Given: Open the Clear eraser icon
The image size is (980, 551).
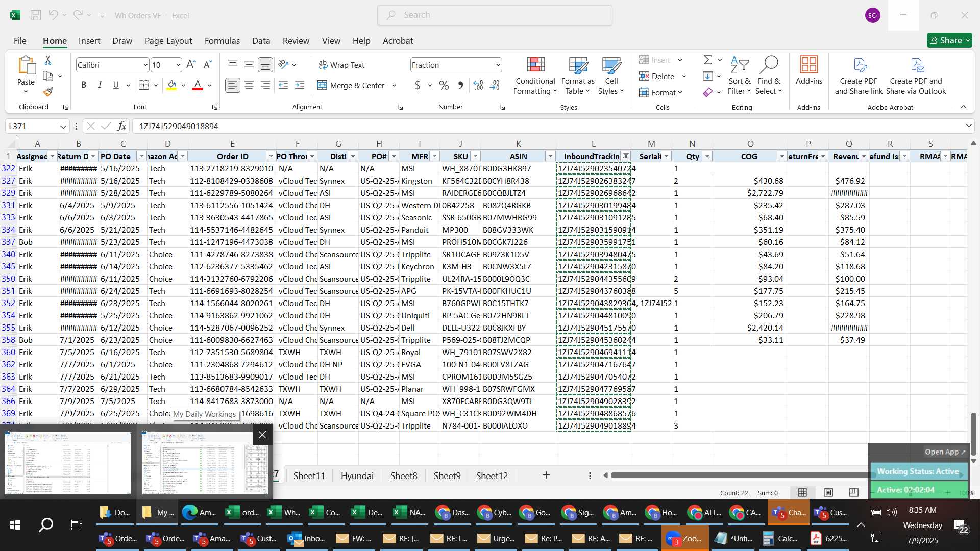Looking at the screenshot, I should pos(708,92).
